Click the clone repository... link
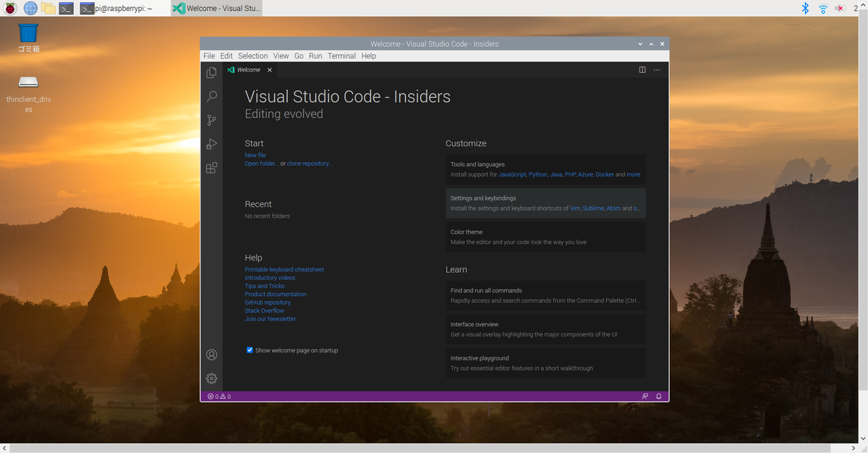The width and height of the screenshot is (868, 453). [310, 164]
